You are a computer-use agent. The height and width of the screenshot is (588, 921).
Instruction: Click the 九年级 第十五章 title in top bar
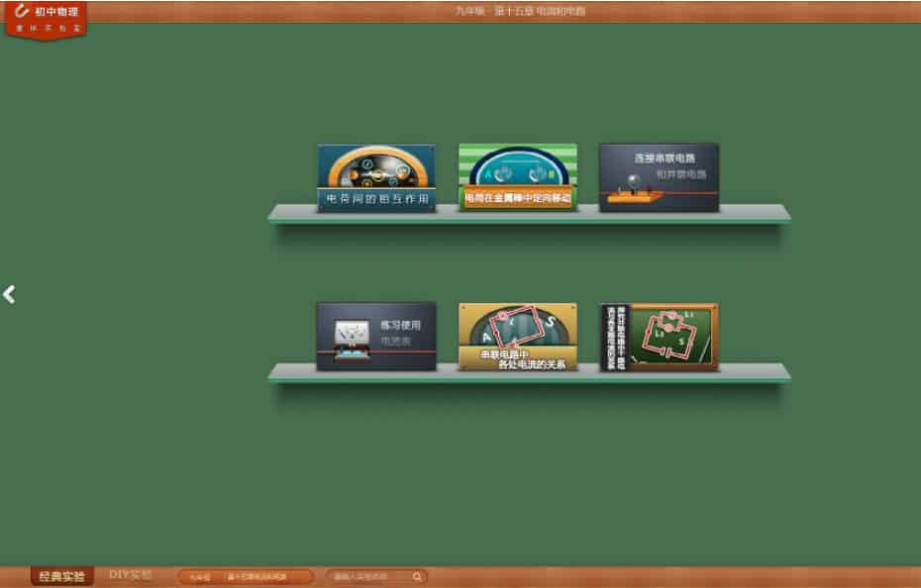512,11
